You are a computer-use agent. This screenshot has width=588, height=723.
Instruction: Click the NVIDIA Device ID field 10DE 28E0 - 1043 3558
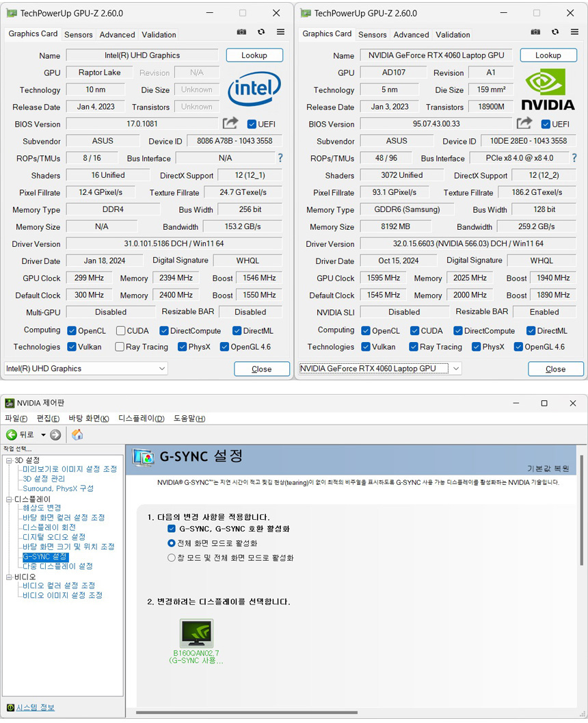coord(529,141)
